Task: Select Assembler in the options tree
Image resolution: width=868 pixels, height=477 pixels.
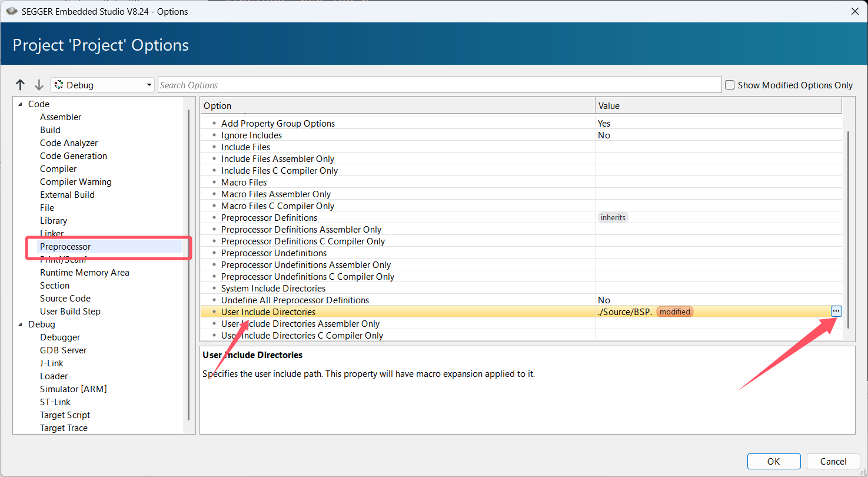Action: click(61, 117)
